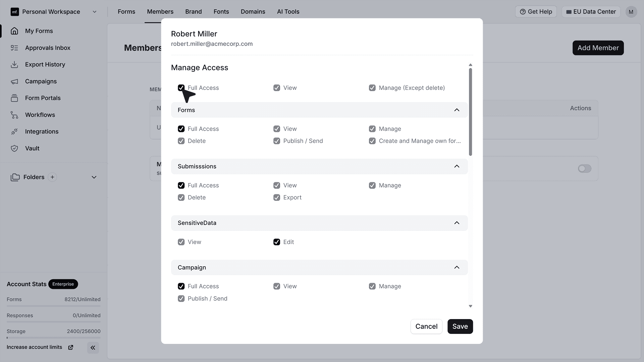Toggle the top View checkbox
Screen dimensions: 644x362
click(277, 88)
